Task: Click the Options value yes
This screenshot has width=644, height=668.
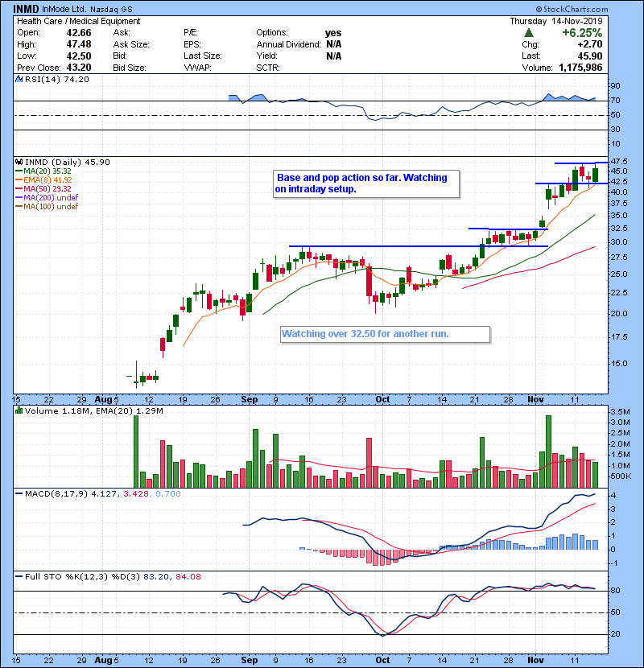Action: point(333,33)
